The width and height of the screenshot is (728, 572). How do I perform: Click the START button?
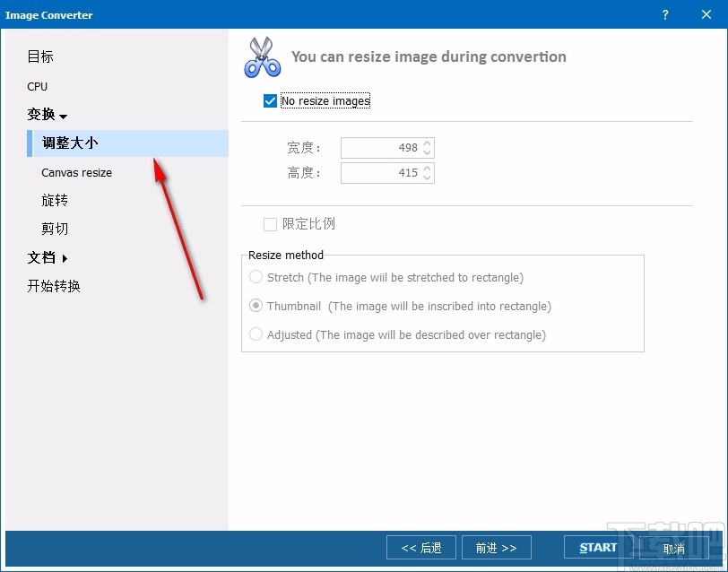click(x=599, y=548)
